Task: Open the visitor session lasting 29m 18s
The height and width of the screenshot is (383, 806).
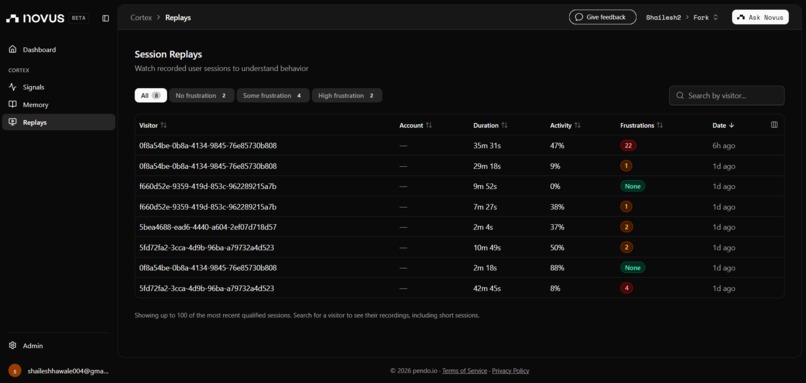Action: [x=460, y=166]
